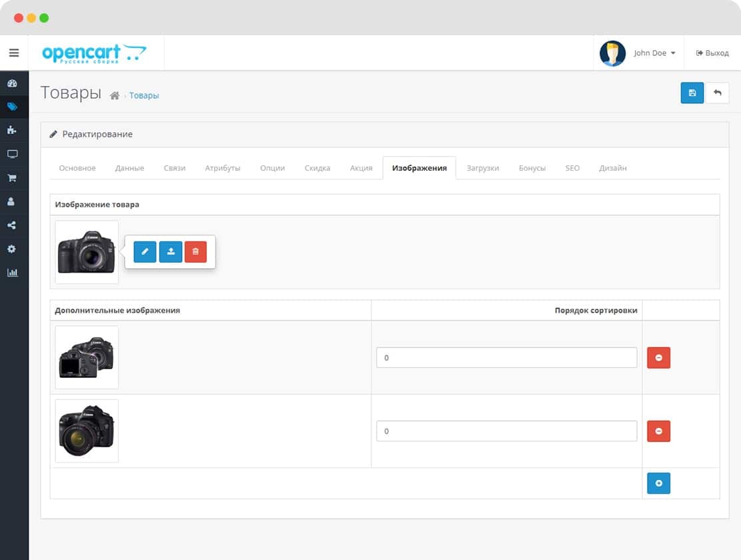Click the macOS green maximize button
The height and width of the screenshot is (560, 741).
point(44,18)
